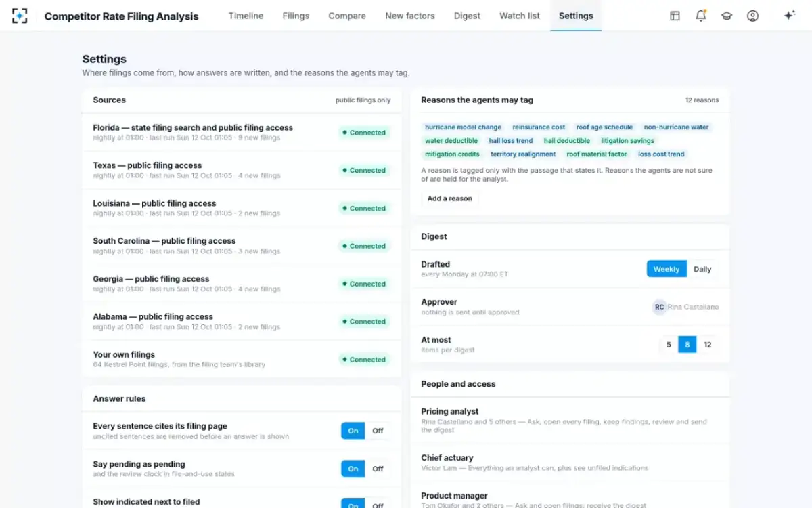Go to the Timeline tab

pos(246,16)
